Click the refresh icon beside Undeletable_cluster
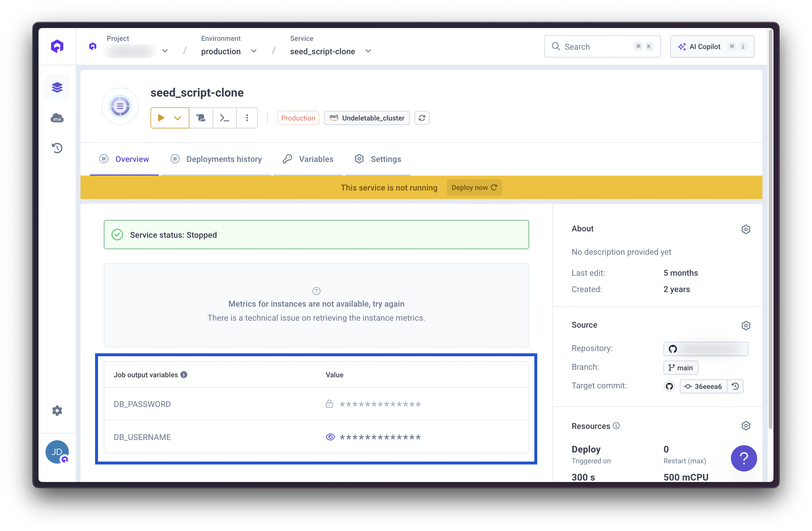The width and height of the screenshot is (812, 531). (x=422, y=118)
